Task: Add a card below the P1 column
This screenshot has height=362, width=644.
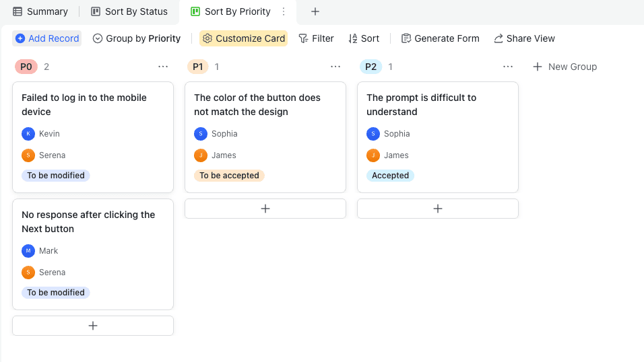Action: coord(265,209)
